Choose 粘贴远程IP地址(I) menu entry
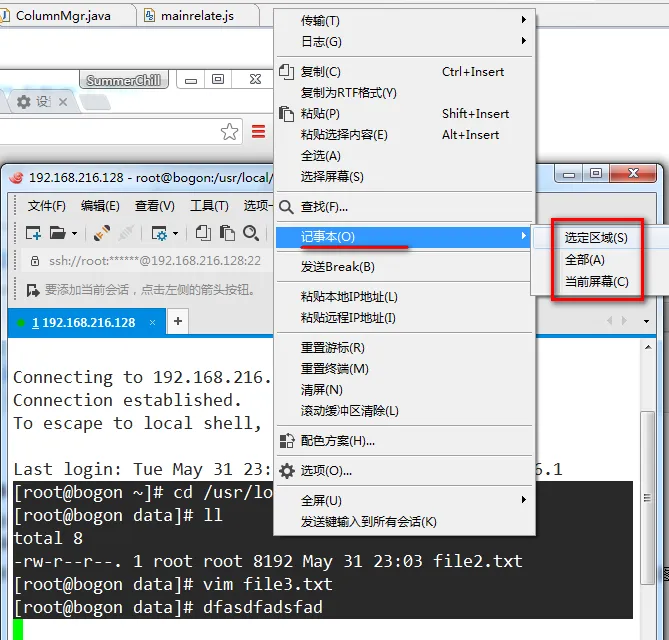 (404, 318)
